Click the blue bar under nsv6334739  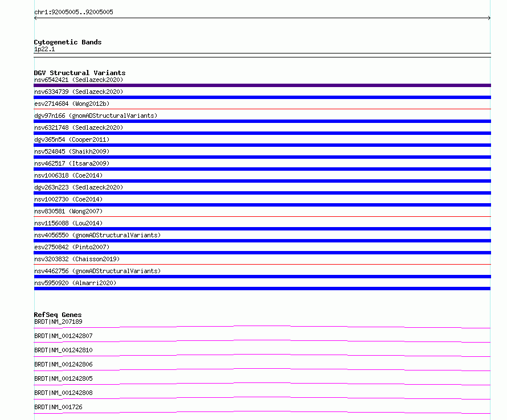pos(262,97)
